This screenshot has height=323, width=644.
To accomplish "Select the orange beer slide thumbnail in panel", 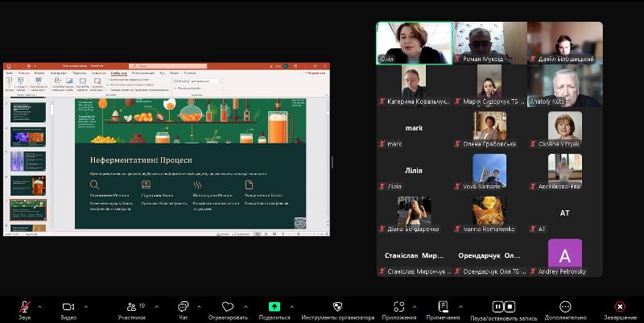I will pyautogui.click(x=28, y=185).
